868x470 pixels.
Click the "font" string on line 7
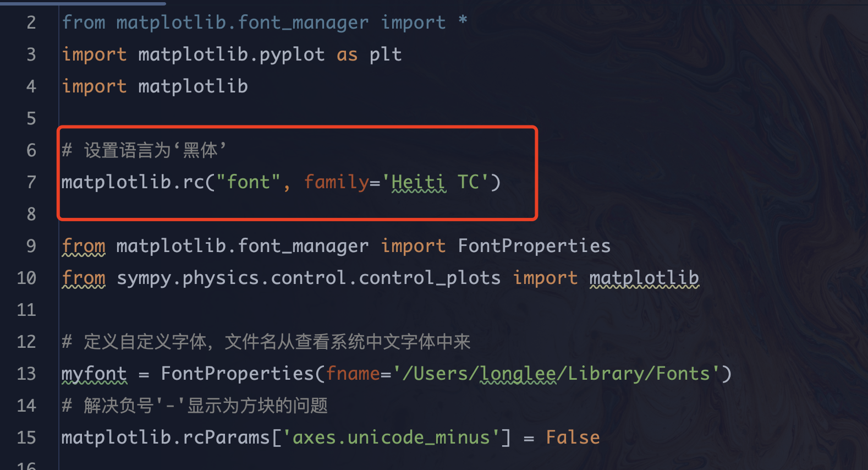point(248,182)
